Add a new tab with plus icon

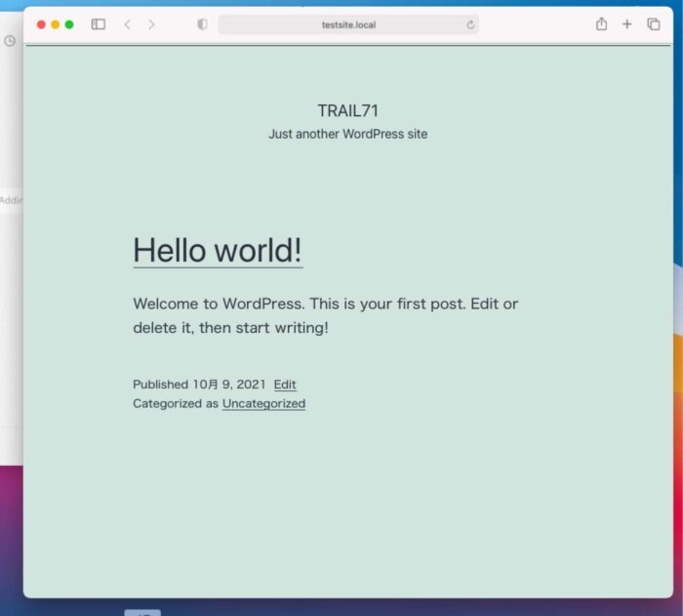click(x=626, y=24)
